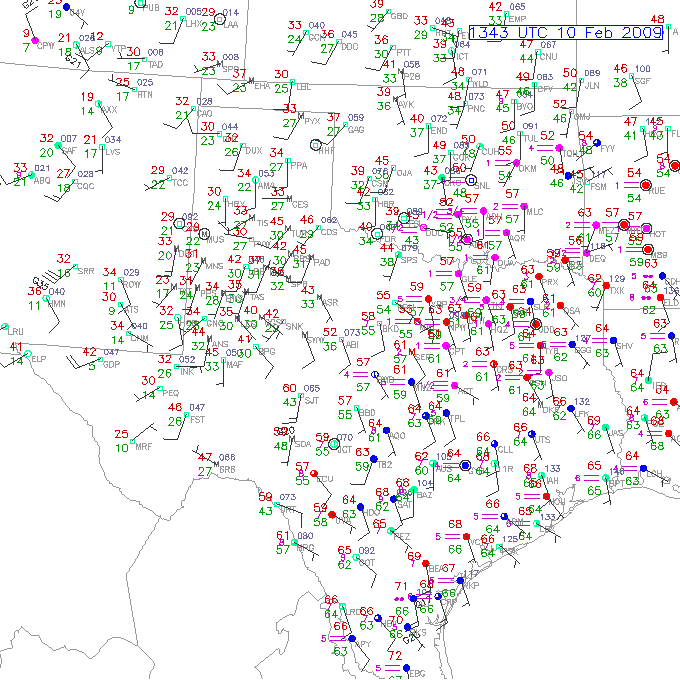
Task: Click the EMP station label
Action: (x=518, y=19)
